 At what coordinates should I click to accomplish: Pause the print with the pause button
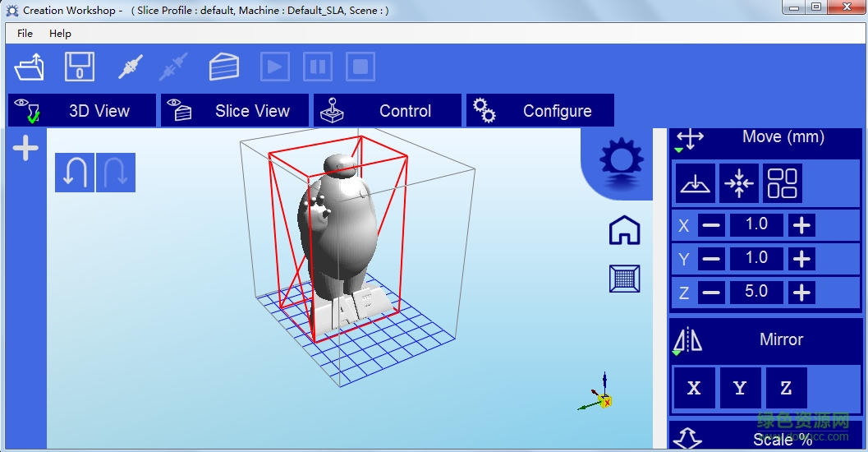click(318, 67)
